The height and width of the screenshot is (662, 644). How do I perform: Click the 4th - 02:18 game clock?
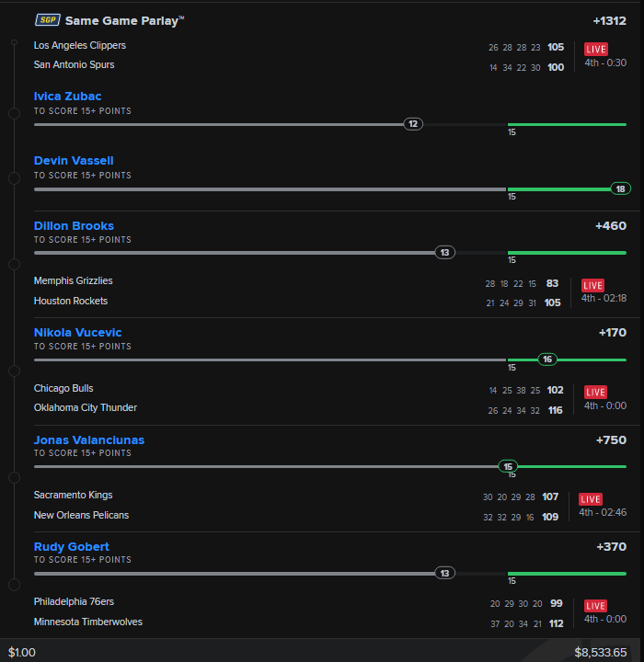tap(604, 298)
